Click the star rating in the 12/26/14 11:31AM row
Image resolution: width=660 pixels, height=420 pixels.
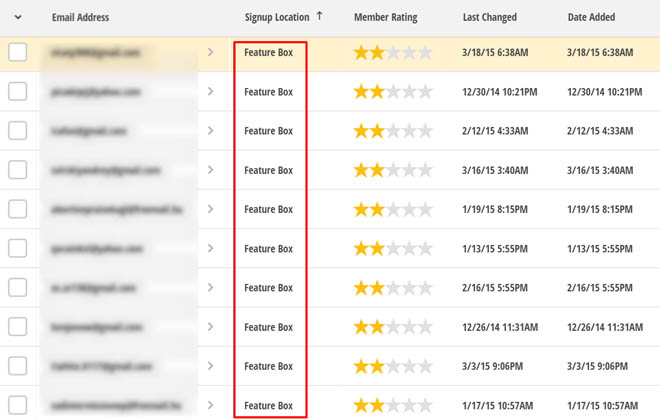coord(392,328)
